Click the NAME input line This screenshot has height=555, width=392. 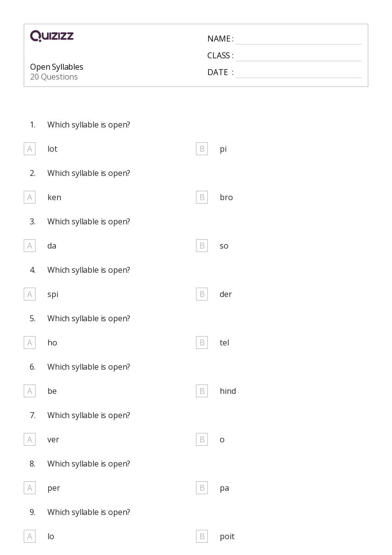click(x=299, y=40)
